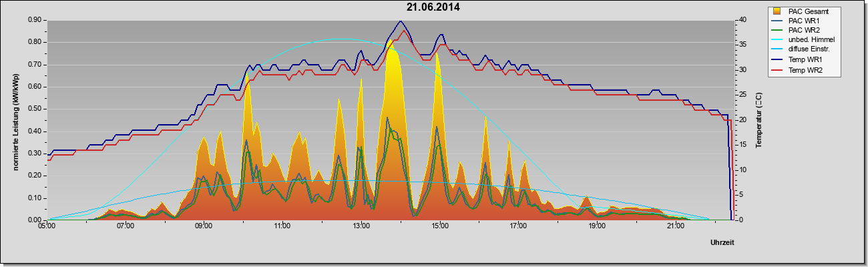868x267 pixels.
Task: Click the Temperatur axis title
Action: [759, 120]
